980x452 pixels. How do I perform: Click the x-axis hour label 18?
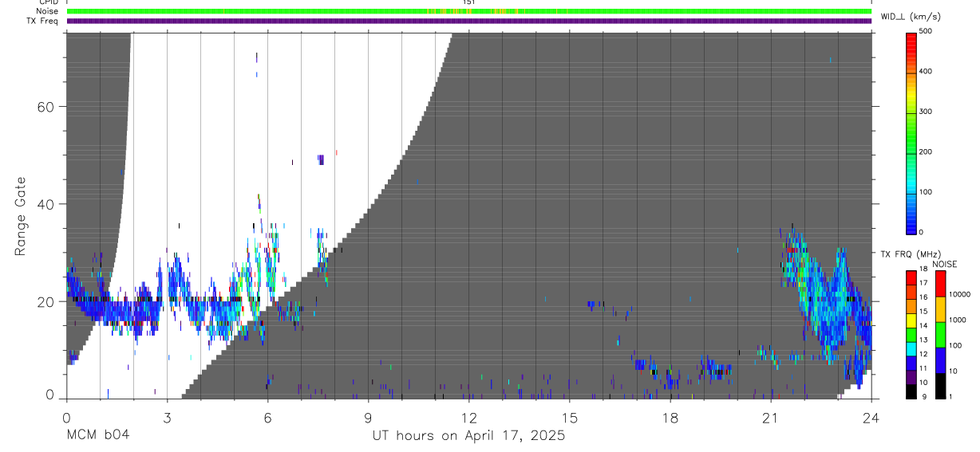coord(670,417)
